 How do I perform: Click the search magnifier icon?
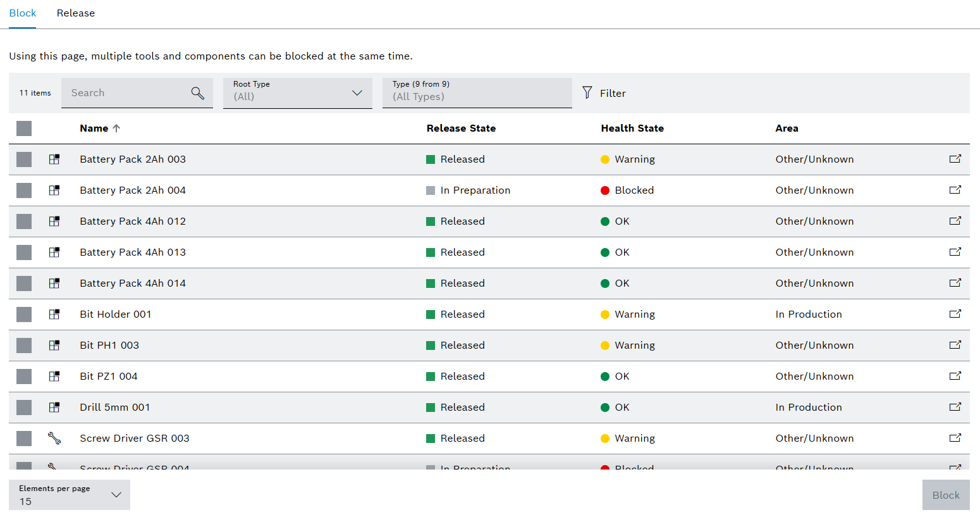197,93
